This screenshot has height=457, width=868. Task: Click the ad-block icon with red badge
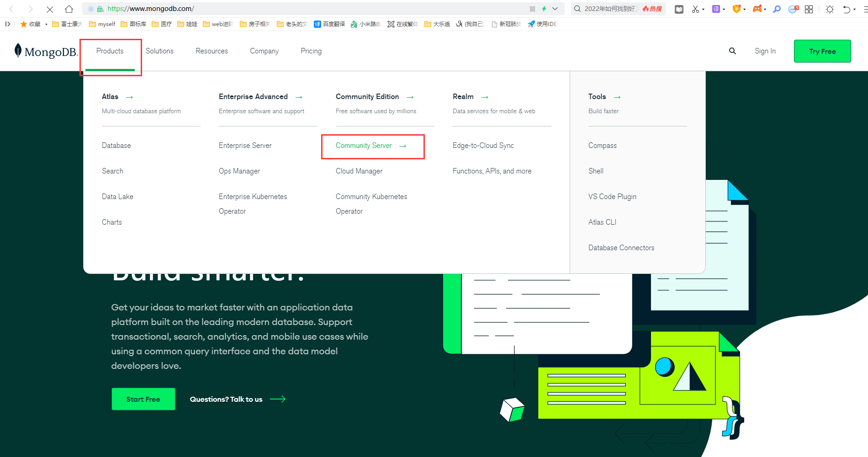(793, 9)
